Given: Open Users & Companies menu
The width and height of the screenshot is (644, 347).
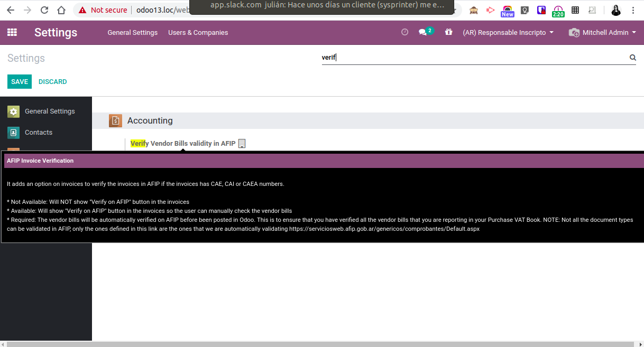Looking at the screenshot, I should pyautogui.click(x=198, y=32).
